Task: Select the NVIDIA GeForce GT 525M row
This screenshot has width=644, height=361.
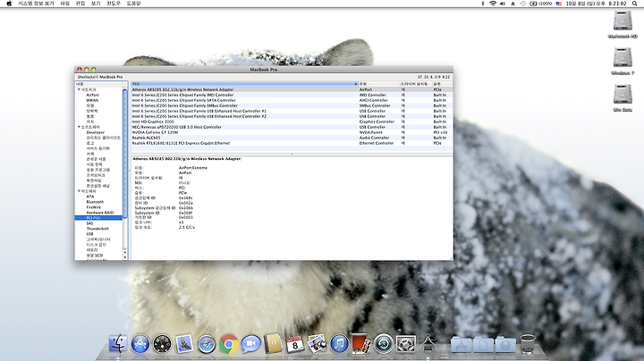Action: click(x=292, y=132)
